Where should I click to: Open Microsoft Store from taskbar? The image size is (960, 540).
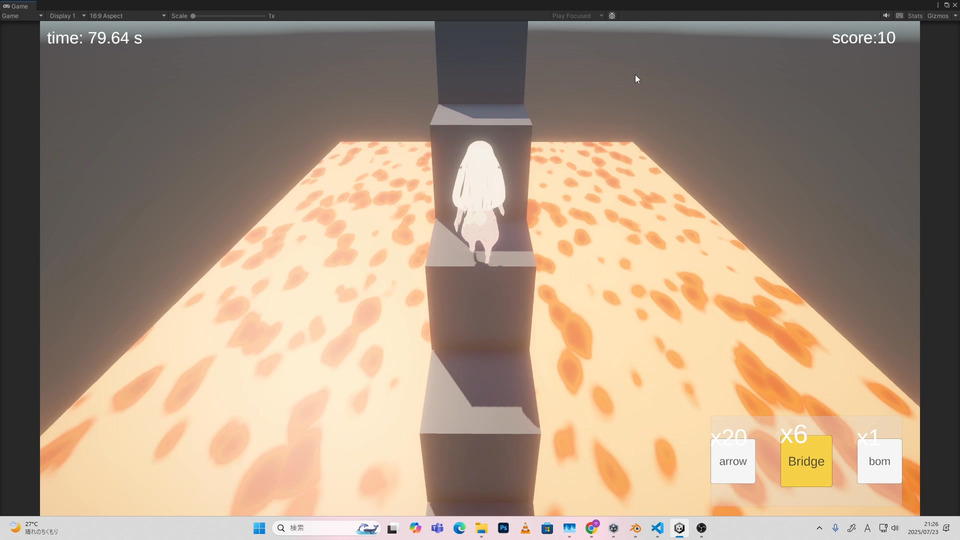547,528
